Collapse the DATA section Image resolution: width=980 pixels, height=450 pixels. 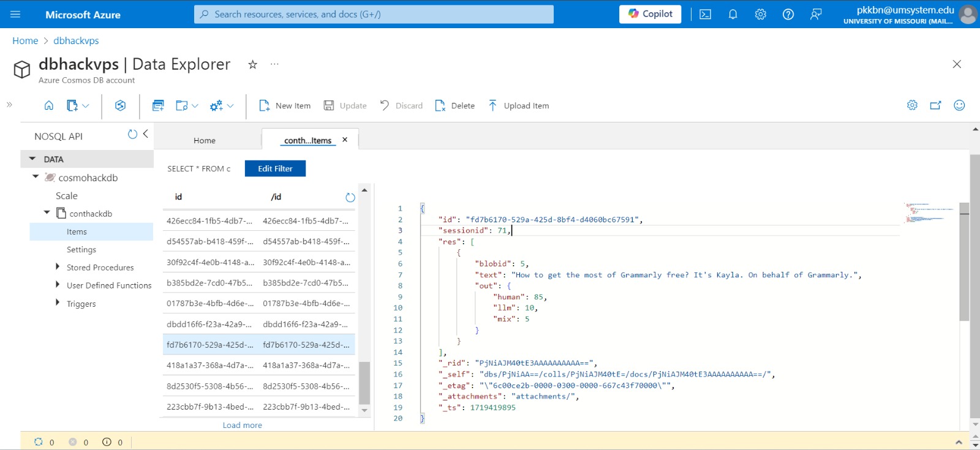[32, 159]
